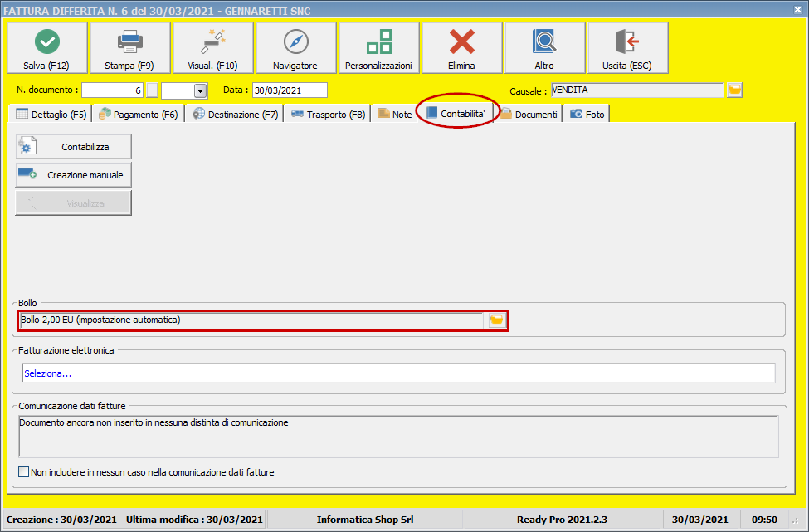
Task: Open folder icon next to Causale
Action: pos(734,90)
